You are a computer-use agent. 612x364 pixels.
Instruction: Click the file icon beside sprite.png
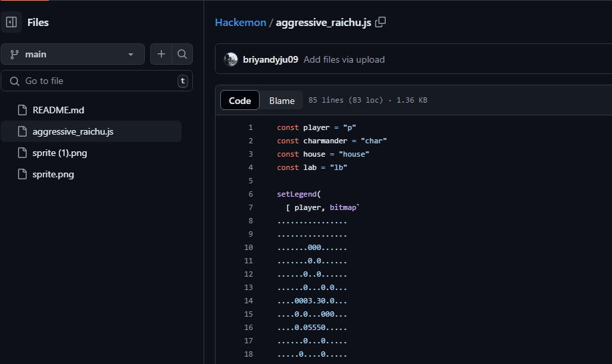pos(21,175)
